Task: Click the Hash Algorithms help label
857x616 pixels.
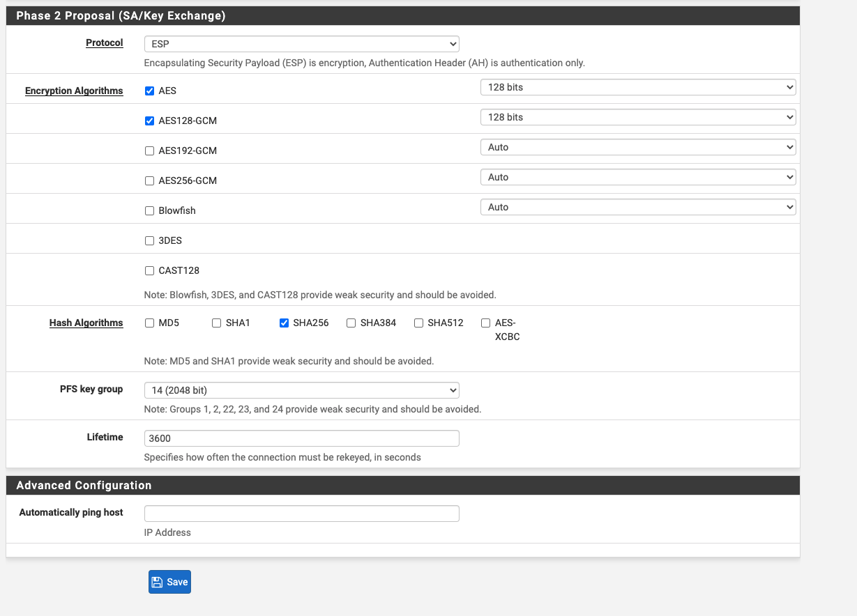Action: pos(86,323)
